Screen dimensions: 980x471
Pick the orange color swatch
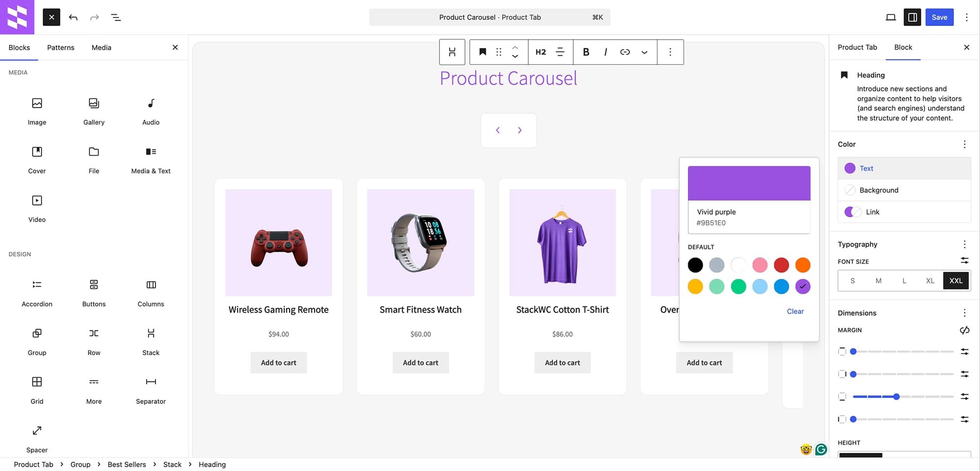(x=803, y=265)
